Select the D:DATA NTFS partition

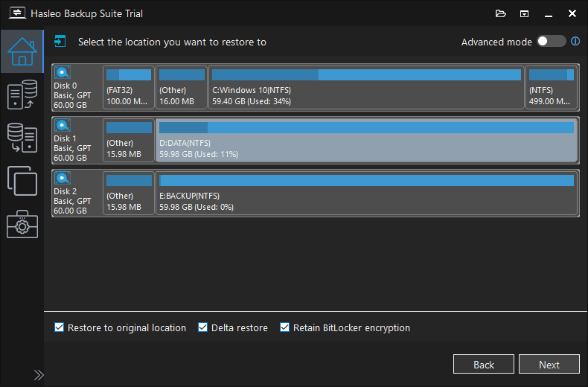click(x=366, y=140)
